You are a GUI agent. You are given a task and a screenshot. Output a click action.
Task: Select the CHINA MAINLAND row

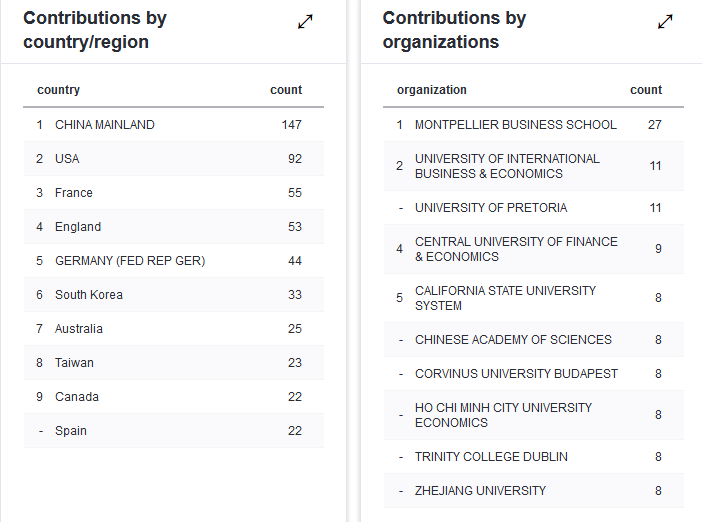click(x=104, y=125)
